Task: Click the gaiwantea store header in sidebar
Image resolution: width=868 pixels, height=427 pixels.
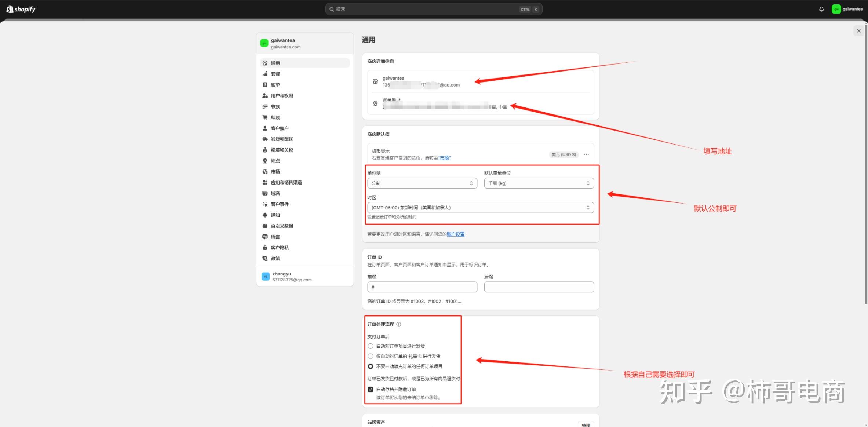Action: pos(305,43)
